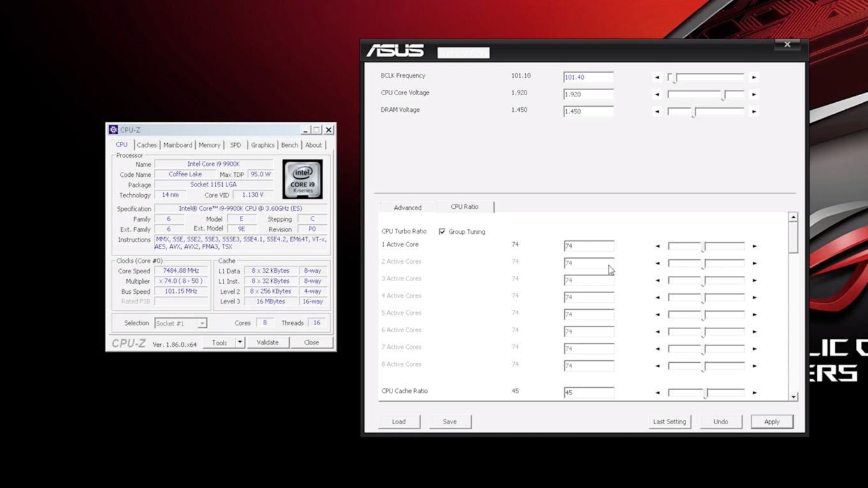
Task: Click the Tools button in CPU-Z
Action: 220,342
